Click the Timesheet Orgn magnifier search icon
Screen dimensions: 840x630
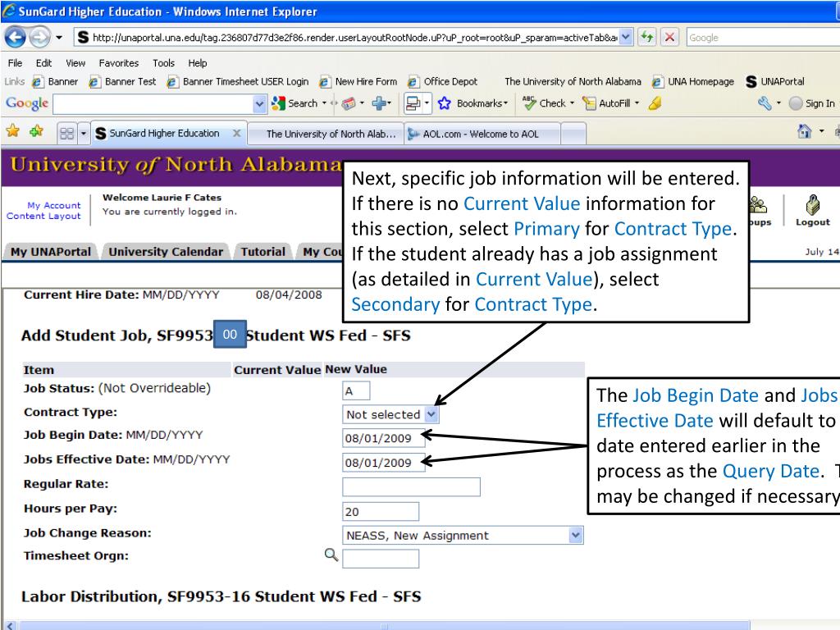point(331,555)
